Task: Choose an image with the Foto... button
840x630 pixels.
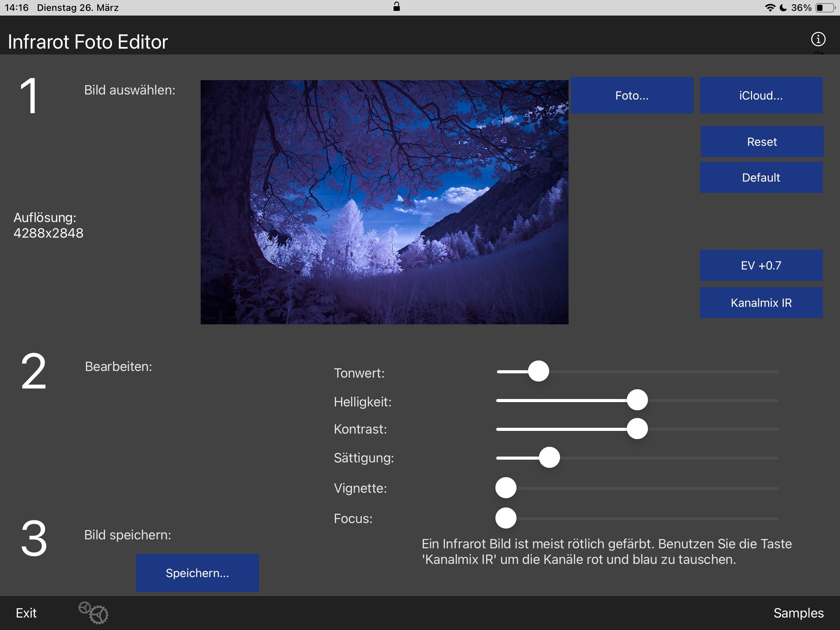Action: [632, 95]
